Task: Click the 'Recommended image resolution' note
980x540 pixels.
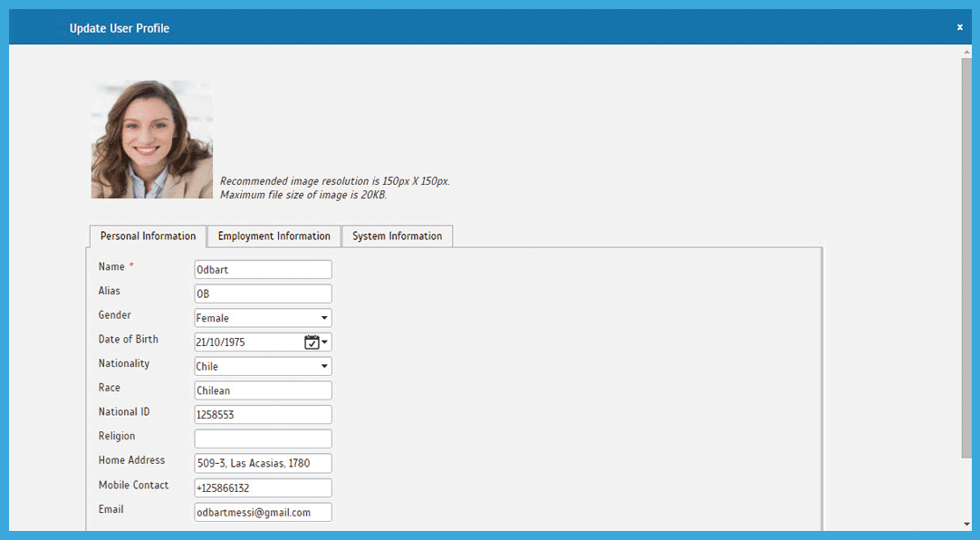Action: [334, 181]
